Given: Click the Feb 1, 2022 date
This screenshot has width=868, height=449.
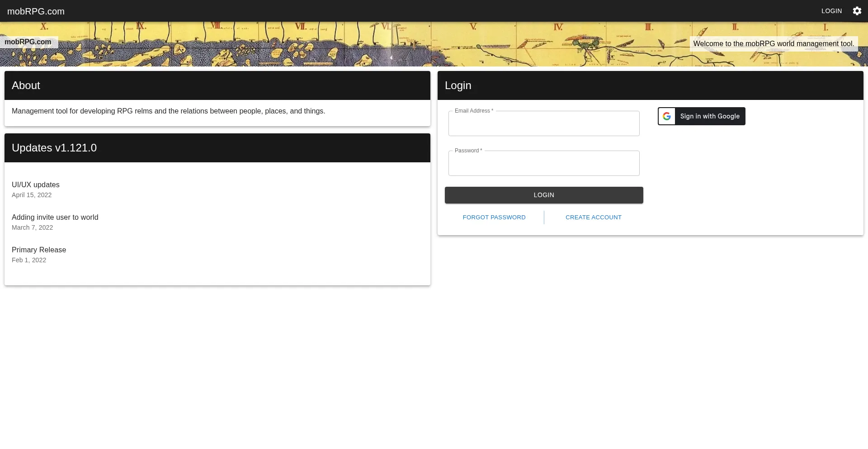Looking at the screenshot, I should [29, 260].
